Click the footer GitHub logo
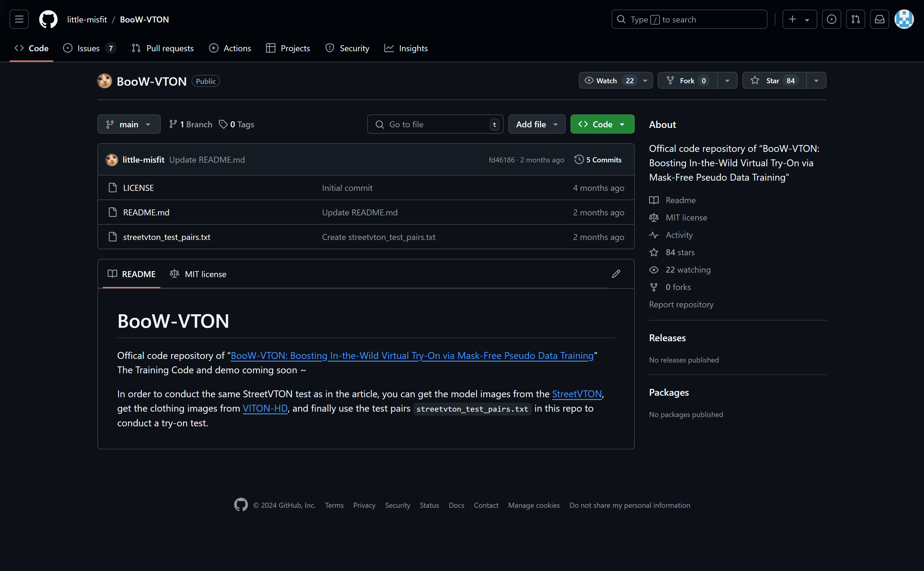Image resolution: width=924 pixels, height=571 pixels. coord(241,505)
